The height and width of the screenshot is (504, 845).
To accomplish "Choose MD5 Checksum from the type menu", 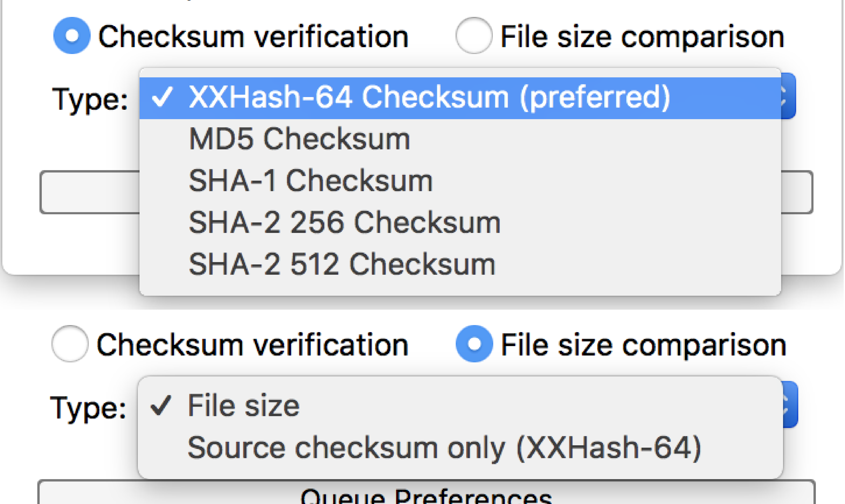I will [x=299, y=139].
